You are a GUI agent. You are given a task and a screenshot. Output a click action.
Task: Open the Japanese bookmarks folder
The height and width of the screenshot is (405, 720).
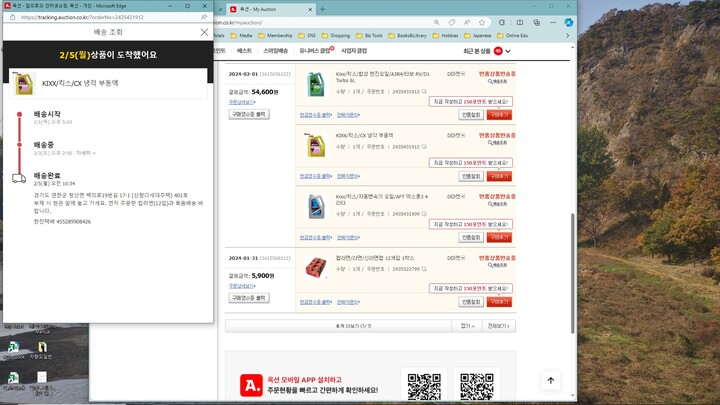(x=478, y=35)
